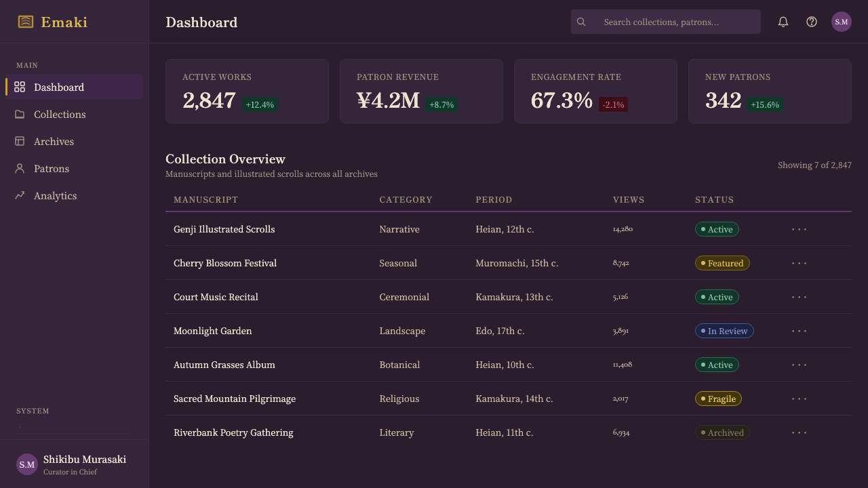Screen dimensions: 868x488
Task: Focus the Search collections, patrons field
Action: tap(666, 22)
